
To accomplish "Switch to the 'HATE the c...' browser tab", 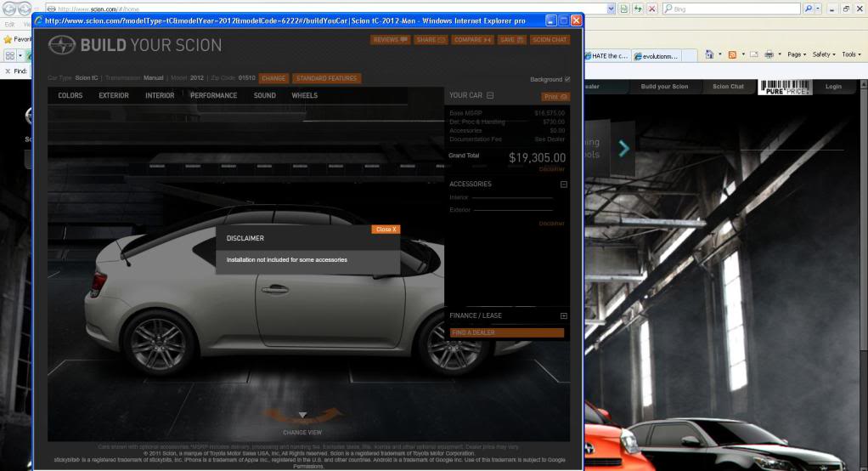I will pos(607,56).
